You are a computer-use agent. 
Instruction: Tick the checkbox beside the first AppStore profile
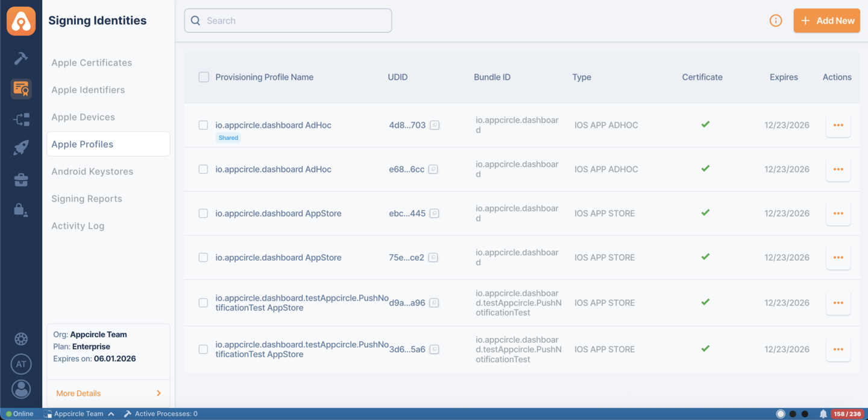203,213
